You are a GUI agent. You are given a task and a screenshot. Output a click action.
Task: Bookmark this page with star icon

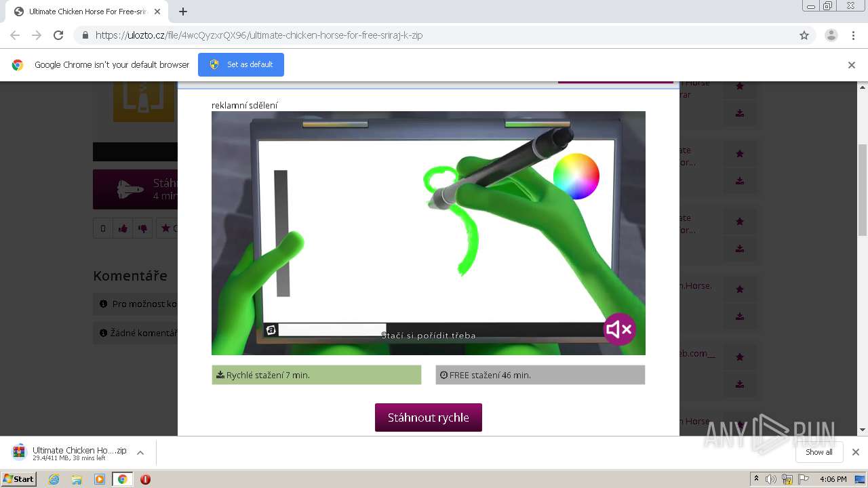804,35
